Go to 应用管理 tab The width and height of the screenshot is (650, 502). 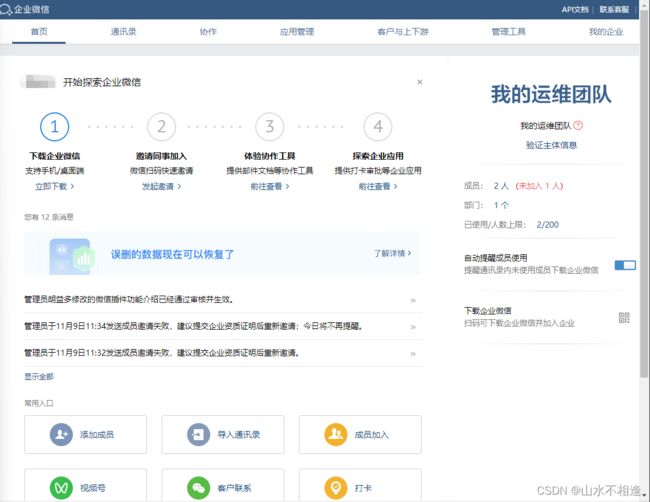(x=297, y=32)
